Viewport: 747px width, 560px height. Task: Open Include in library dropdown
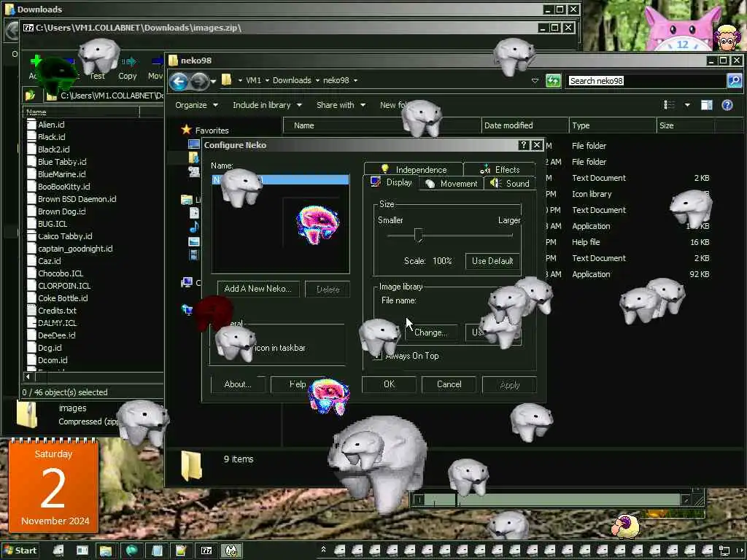(x=267, y=105)
